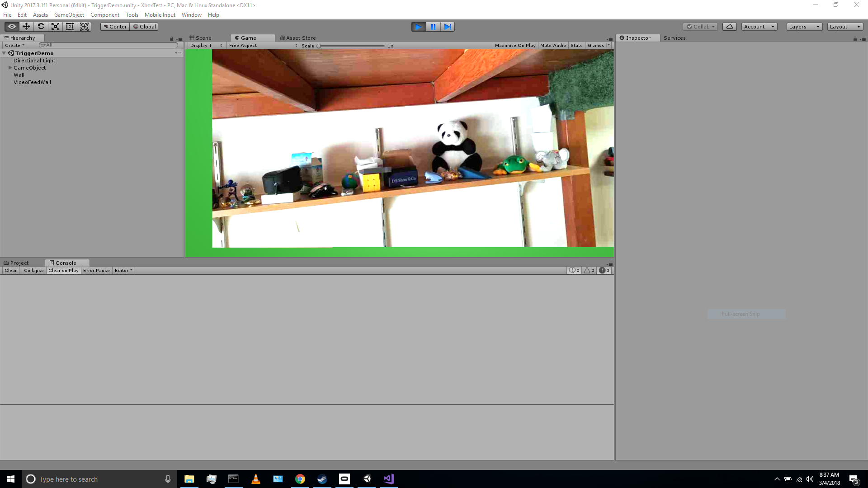The image size is (868, 488).
Task: Toggle Maximize On Play
Action: pyautogui.click(x=515, y=46)
